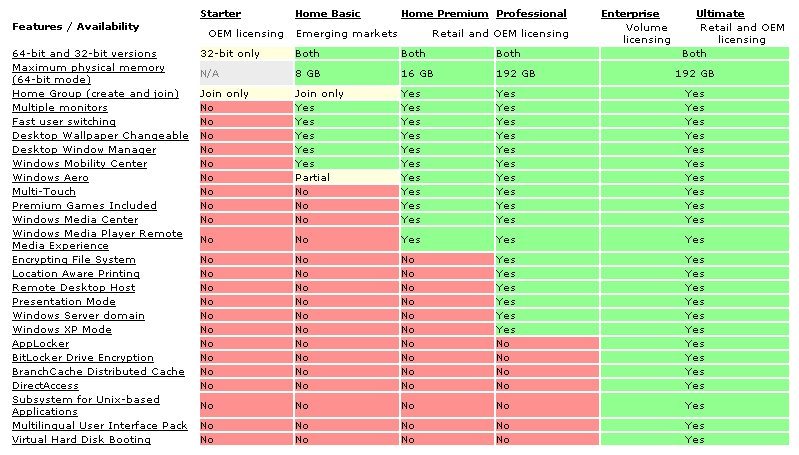Open the BitLocker Drive Encryption link
Viewport: 799px width, 455px height.
[83, 358]
